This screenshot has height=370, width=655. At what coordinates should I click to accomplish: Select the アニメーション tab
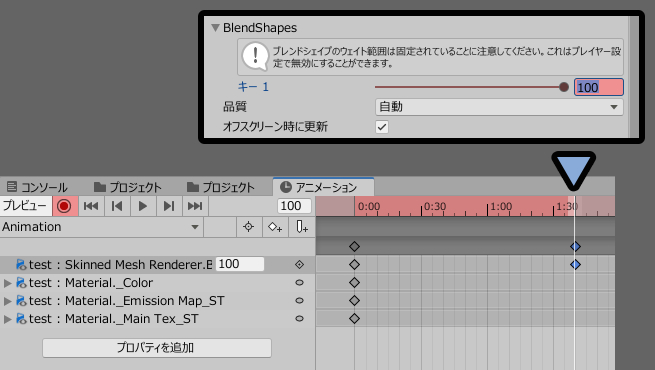(323, 187)
